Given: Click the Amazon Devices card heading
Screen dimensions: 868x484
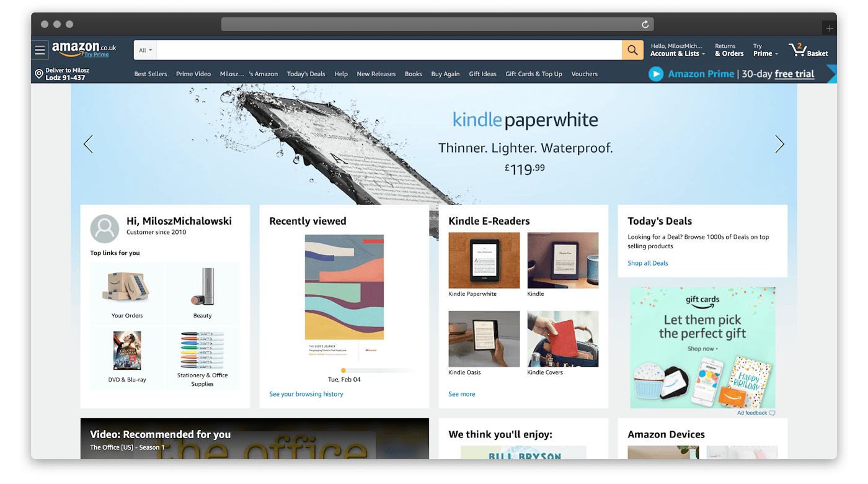Looking at the screenshot, I should coord(666,434).
